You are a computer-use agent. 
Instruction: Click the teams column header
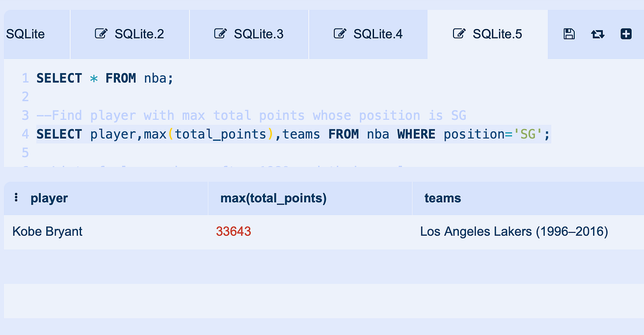click(x=443, y=198)
